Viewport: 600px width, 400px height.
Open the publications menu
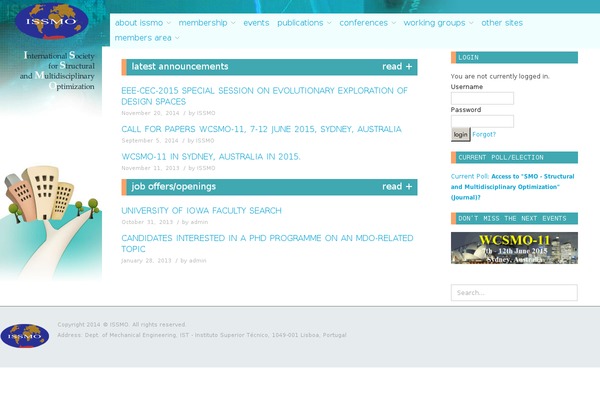(x=300, y=23)
